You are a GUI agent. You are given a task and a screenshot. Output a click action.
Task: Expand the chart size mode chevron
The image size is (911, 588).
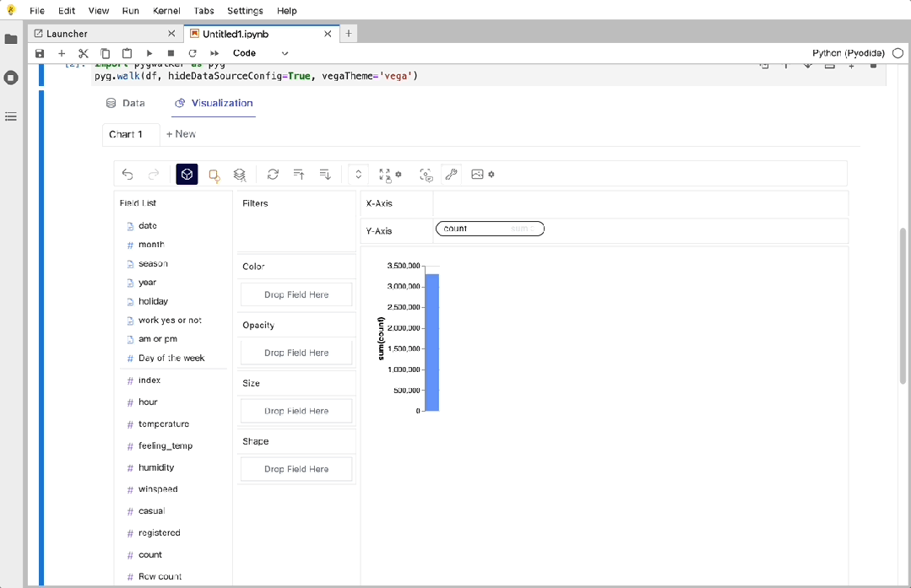pos(358,174)
